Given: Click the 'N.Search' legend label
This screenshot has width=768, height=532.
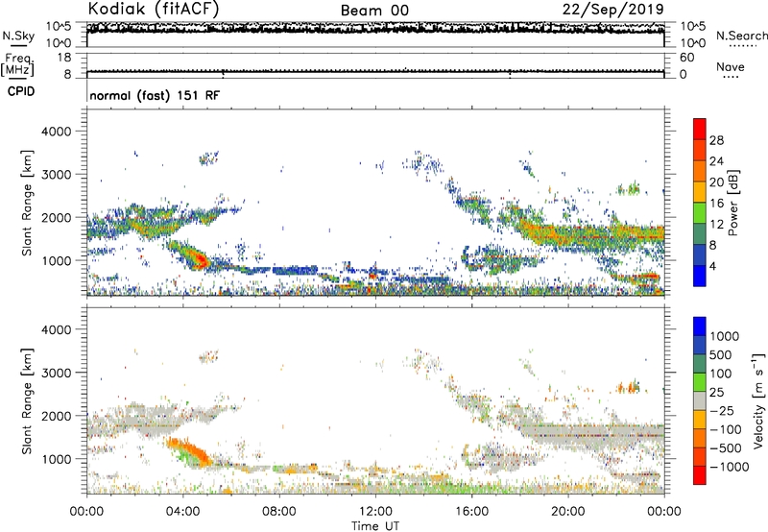Looking at the screenshot, I should (x=741, y=36).
